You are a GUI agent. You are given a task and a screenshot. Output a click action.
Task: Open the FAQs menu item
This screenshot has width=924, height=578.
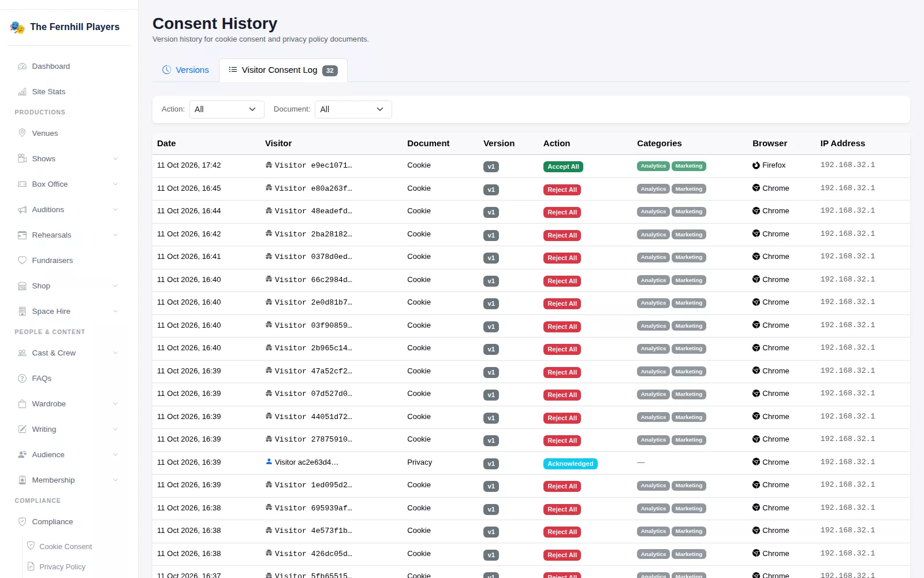(x=69, y=378)
